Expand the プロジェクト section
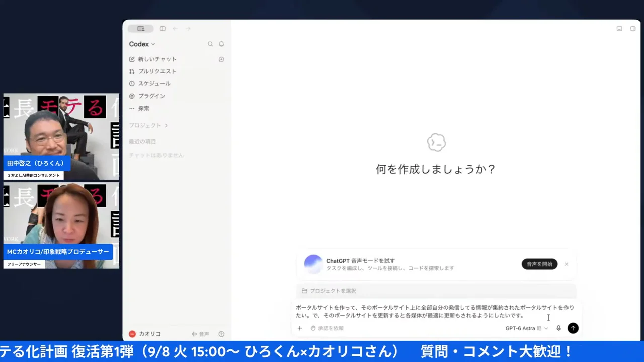Screen dimensions: 644x362 148,125
